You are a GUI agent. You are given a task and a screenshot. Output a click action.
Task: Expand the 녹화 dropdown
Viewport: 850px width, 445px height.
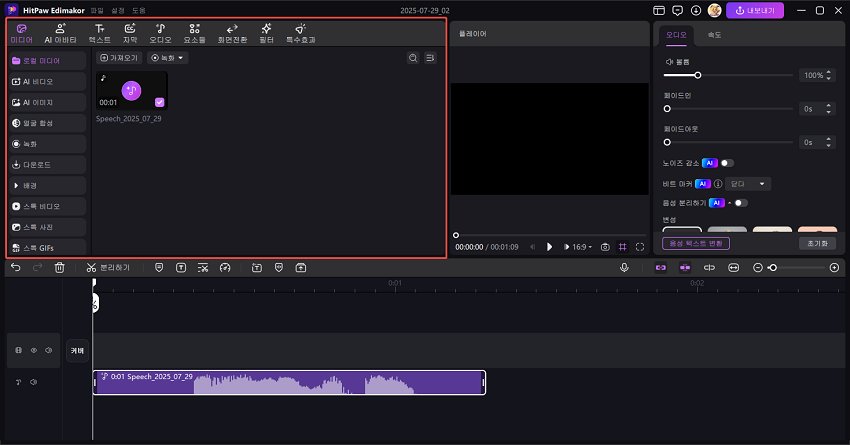coord(168,58)
